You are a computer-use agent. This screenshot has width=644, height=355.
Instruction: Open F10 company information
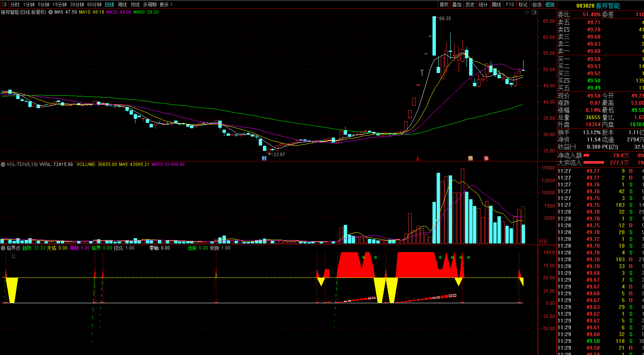(x=510, y=5)
